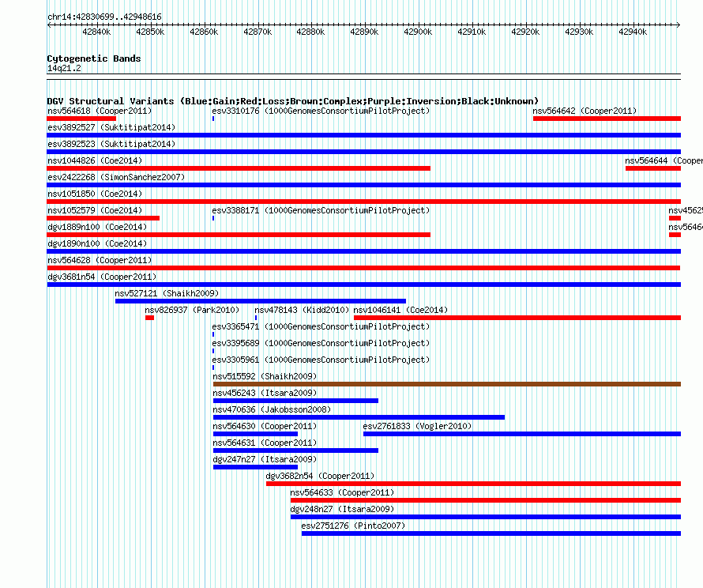Click the 14q21.2 band label
Viewport: 703px width, 588px height.
pos(64,68)
